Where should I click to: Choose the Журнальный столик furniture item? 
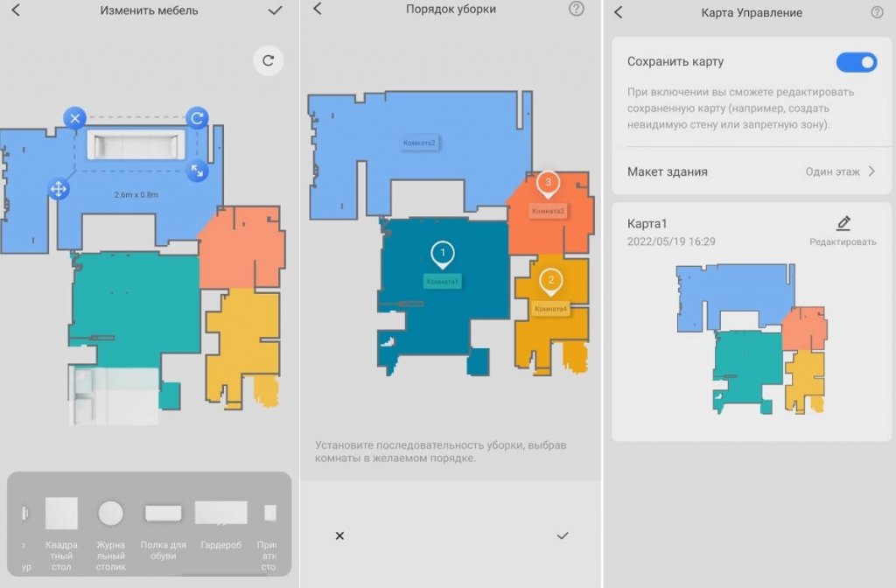pos(110,525)
